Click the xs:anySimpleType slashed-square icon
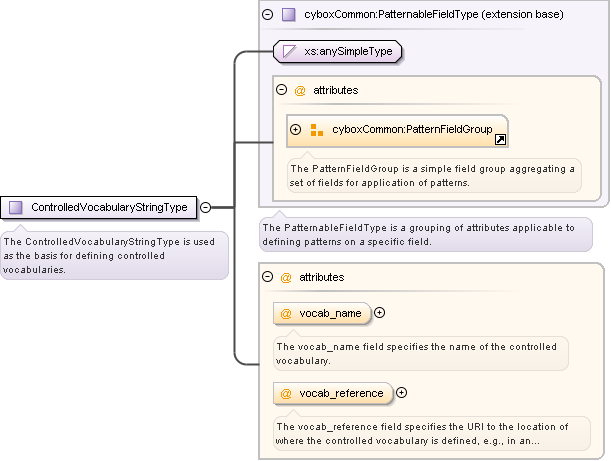This screenshot has width=611, height=461. click(x=288, y=49)
